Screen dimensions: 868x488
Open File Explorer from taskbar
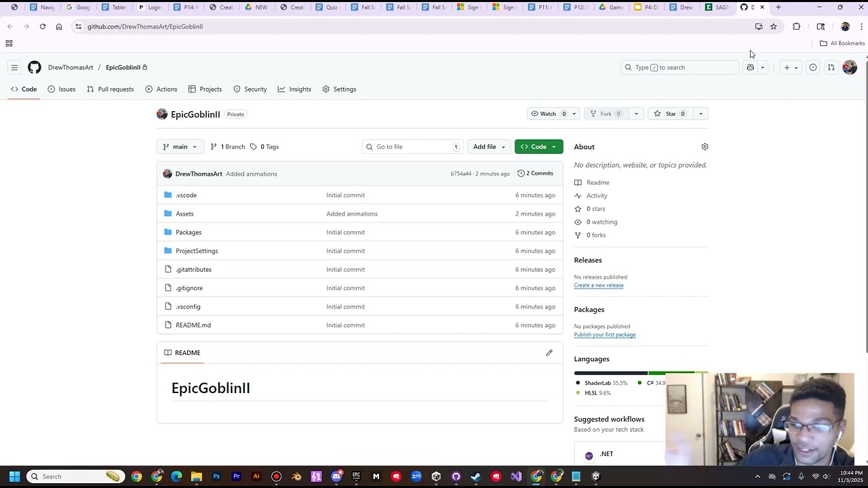(x=197, y=476)
